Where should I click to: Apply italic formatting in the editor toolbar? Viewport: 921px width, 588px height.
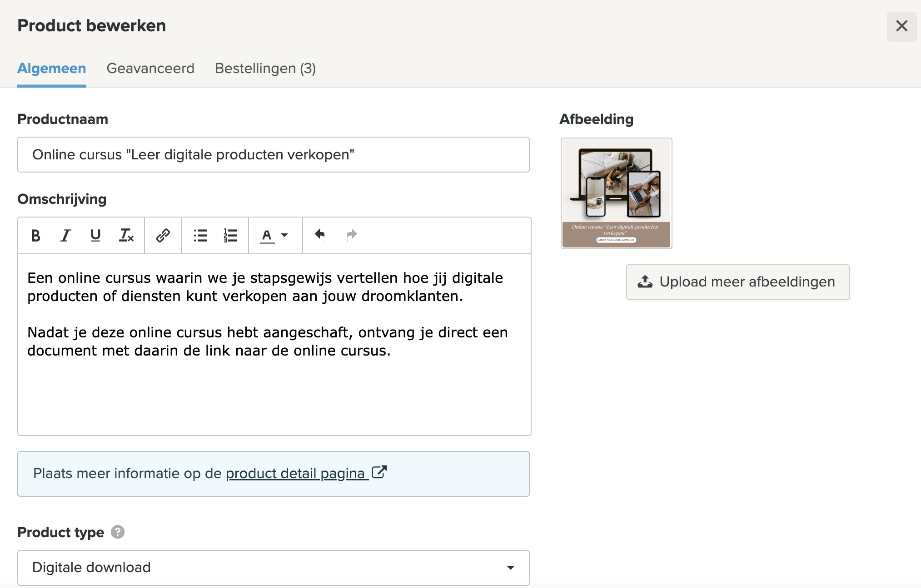(65, 235)
